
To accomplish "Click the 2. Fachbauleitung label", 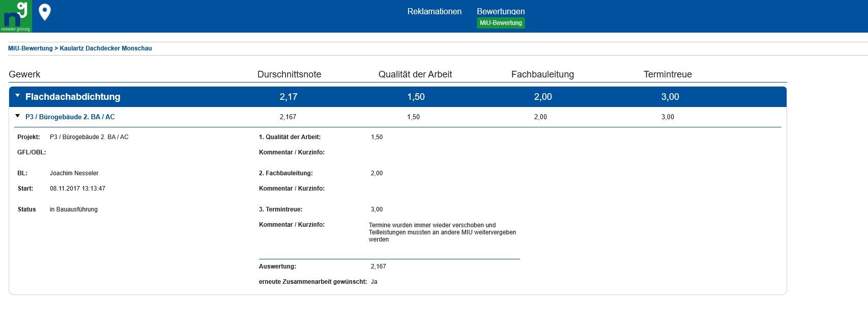I will [286, 173].
